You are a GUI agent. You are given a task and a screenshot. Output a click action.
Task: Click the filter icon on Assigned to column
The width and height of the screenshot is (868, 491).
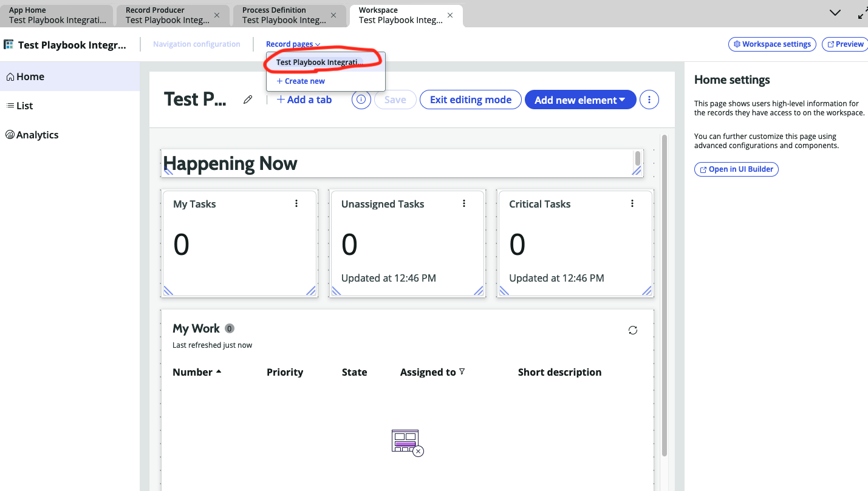[x=462, y=372]
